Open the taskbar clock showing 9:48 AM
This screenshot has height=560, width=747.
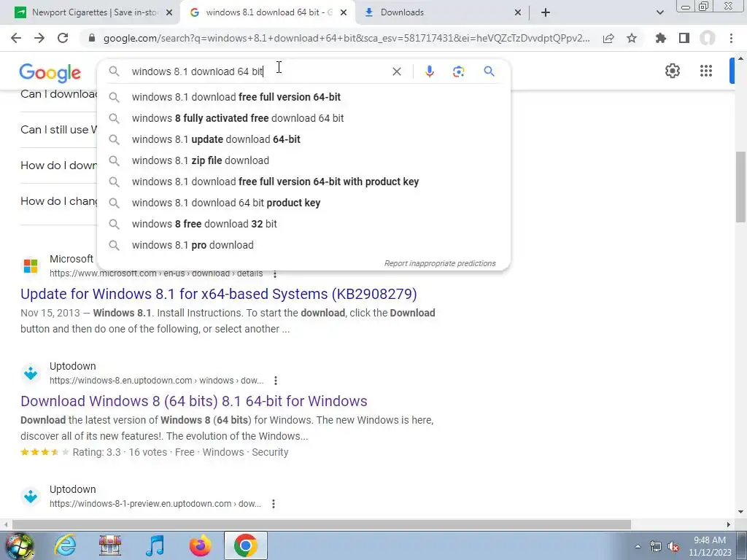click(x=709, y=546)
